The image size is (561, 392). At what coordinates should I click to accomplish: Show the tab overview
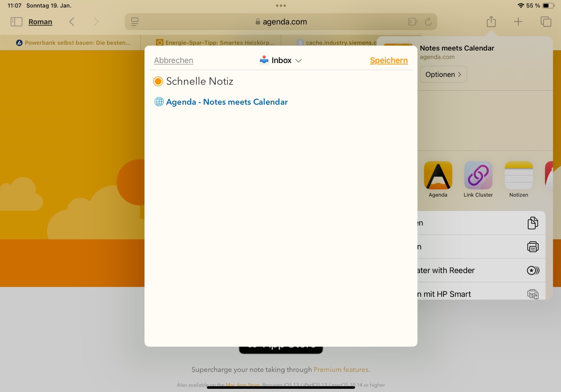click(546, 22)
